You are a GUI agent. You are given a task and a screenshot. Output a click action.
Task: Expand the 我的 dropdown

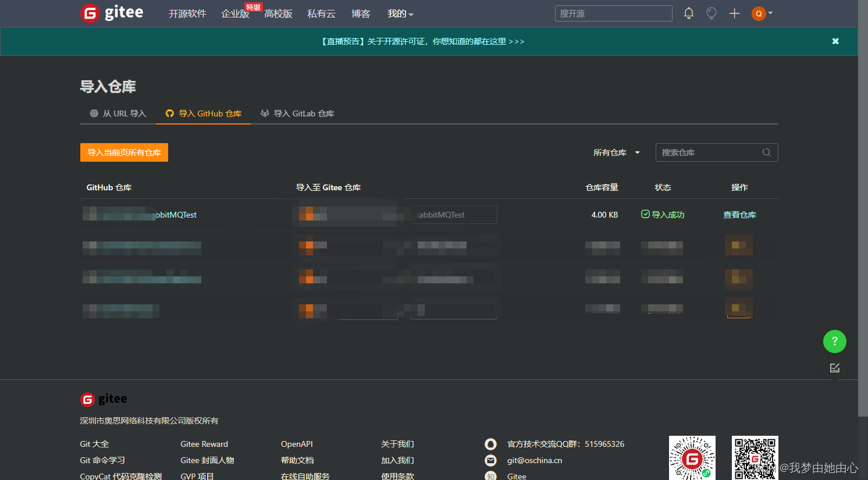click(400, 14)
